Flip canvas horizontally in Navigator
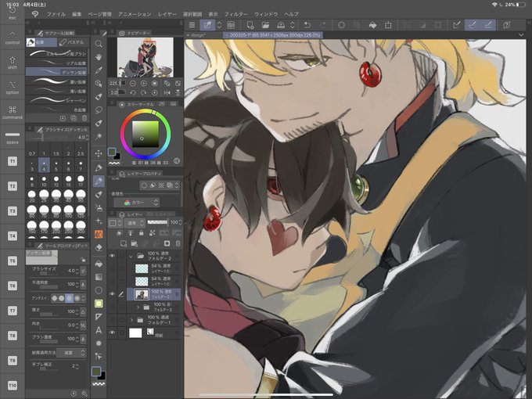 pyautogui.click(x=167, y=92)
